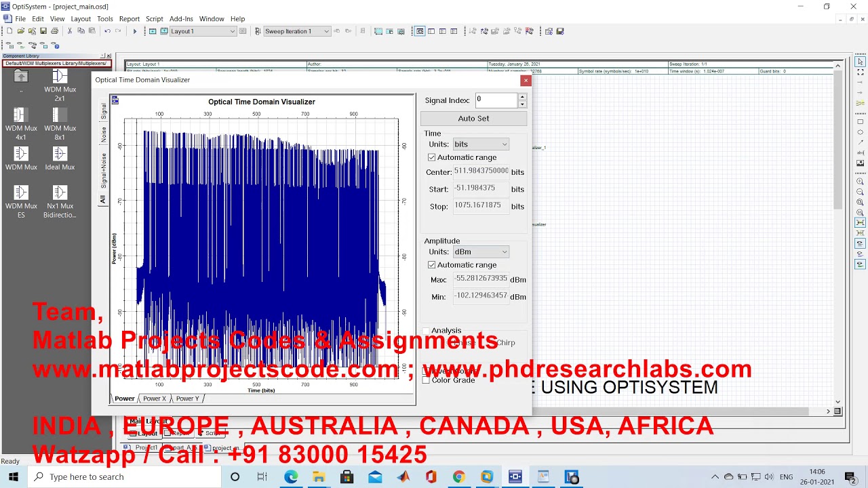This screenshot has width=868, height=488.
Task: Click the Save toolbar icon
Action: pyautogui.click(x=43, y=31)
